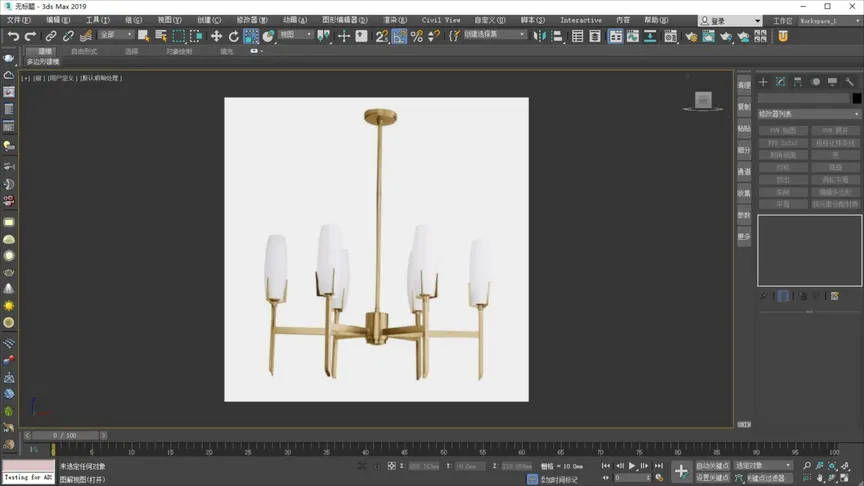Select the Rotate tool
Image resolution: width=864 pixels, height=486 pixels.
[233, 36]
